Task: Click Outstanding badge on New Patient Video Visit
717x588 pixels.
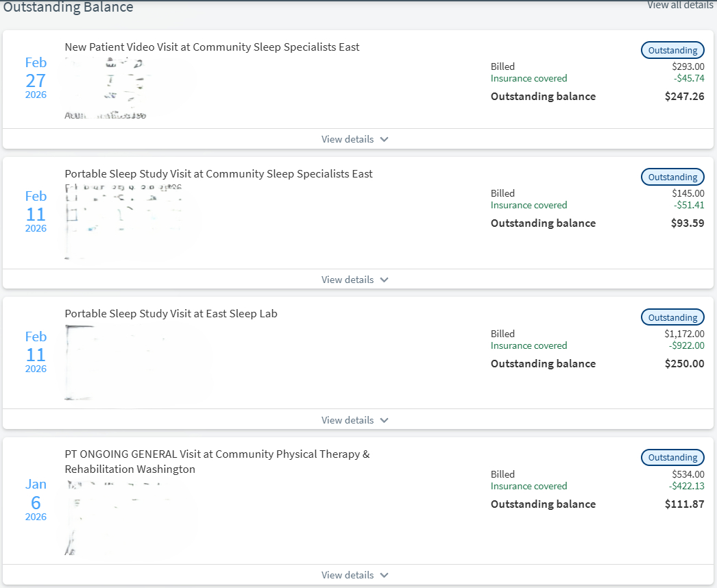Action: pos(672,50)
